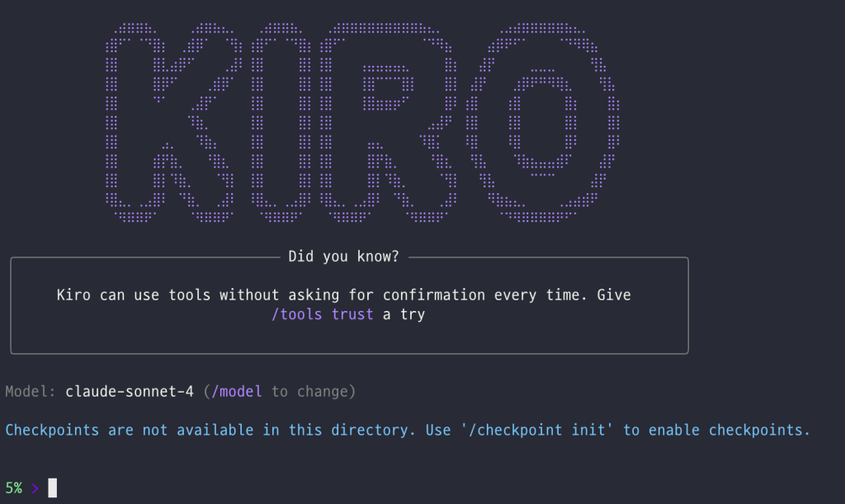Click the ASCII art letter K
Screen dimensions: 845x504
point(169,122)
